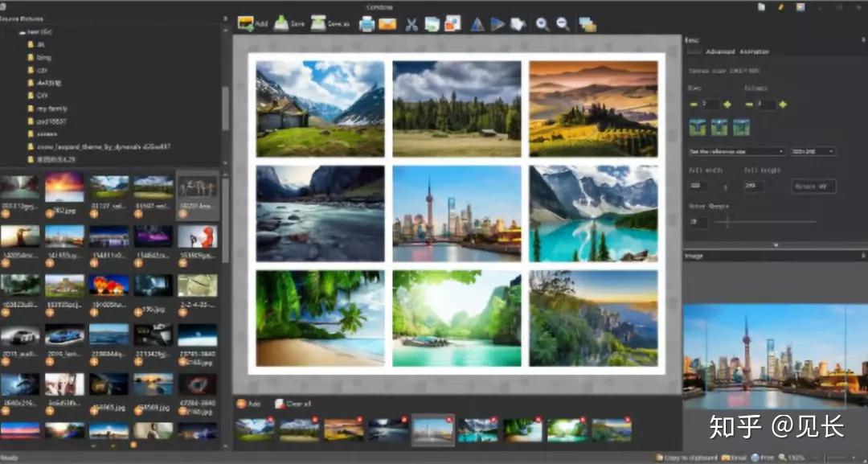Click the printer icon in the toolbar
Image resolution: width=868 pixels, height=464 pixels.
(366, 24)
